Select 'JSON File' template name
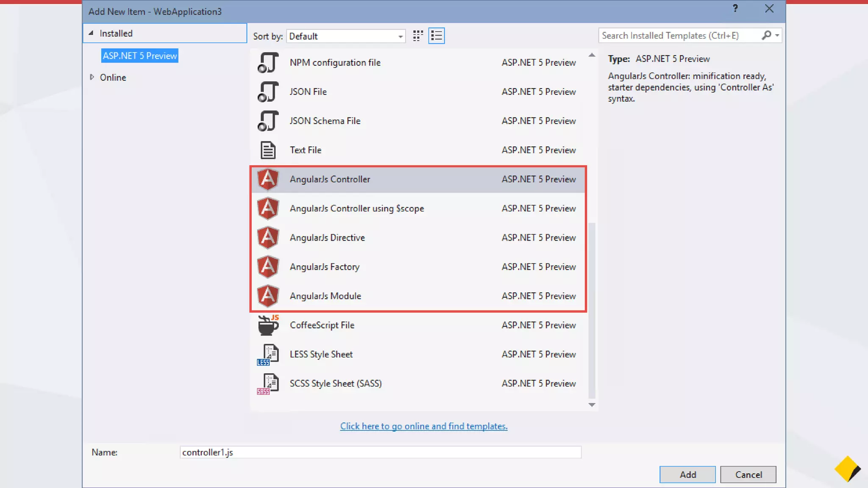 pos(308,91)
